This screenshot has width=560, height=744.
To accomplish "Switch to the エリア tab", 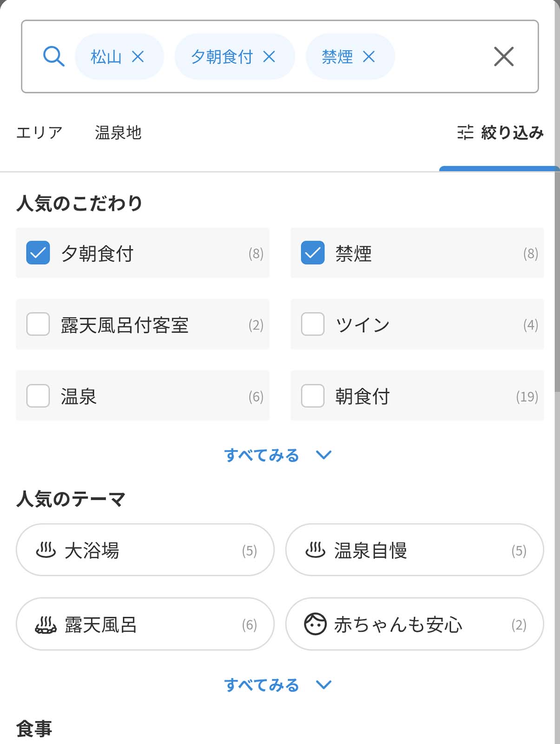I will coord(39,133).
